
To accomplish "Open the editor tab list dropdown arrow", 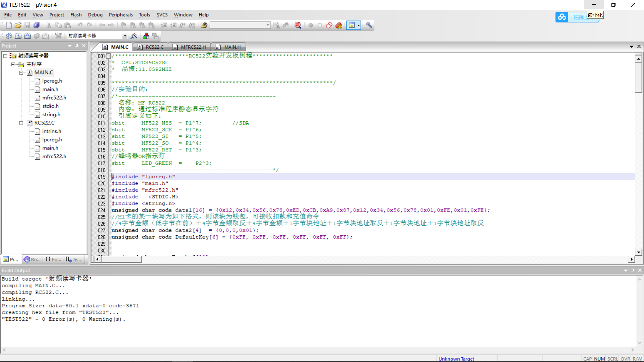I will [632, 47].
